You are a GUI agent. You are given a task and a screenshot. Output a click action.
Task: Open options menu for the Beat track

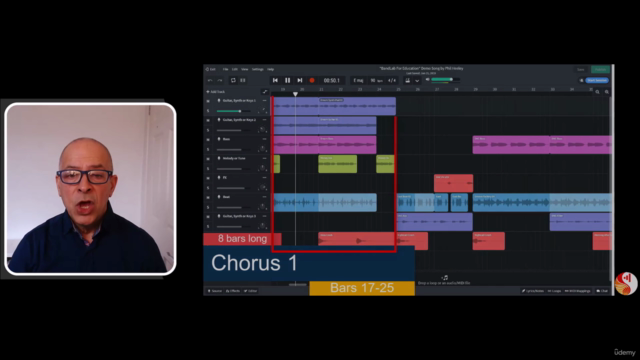click(264, 197)
